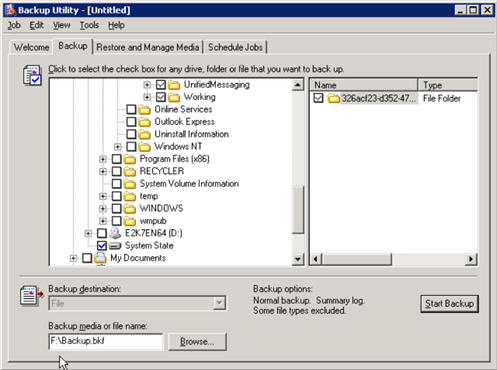The width and height of the screenshot is (497, 370).
Task: Check the Online Services checkbox
Action: tap(131, 110)
